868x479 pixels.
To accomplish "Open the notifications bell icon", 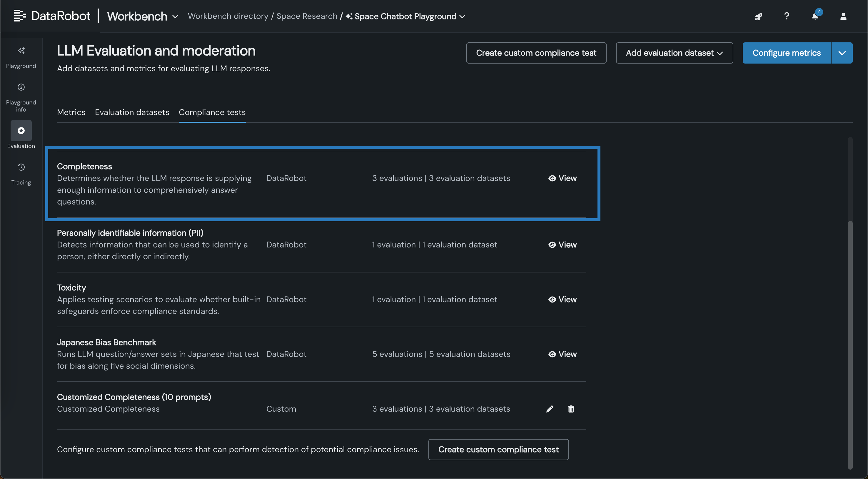I will pyautogui.click(x=815, y=16).
